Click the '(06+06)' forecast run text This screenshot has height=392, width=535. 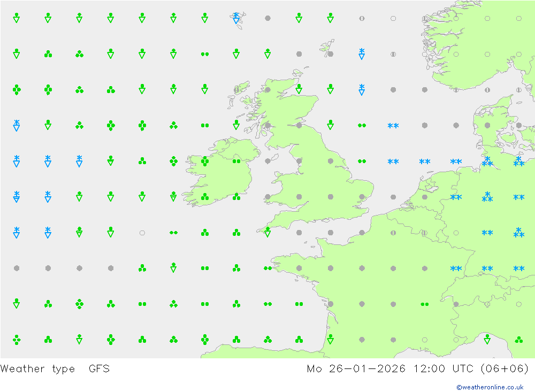(505, 368)
